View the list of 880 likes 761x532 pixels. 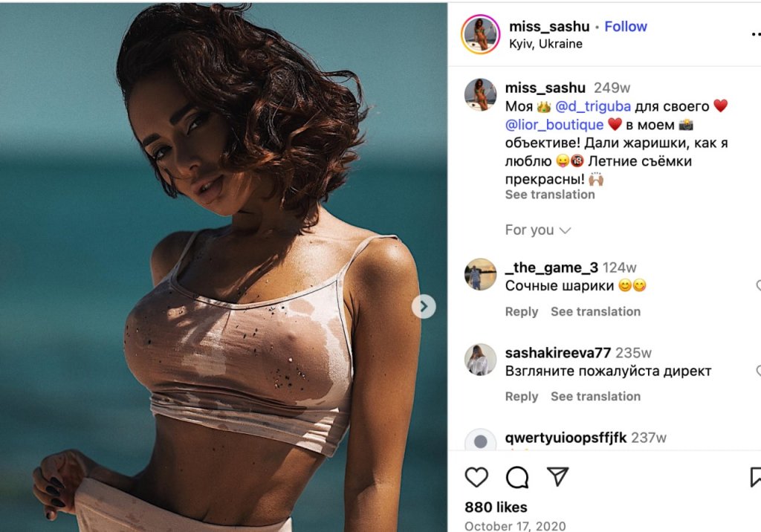(496, 507)
